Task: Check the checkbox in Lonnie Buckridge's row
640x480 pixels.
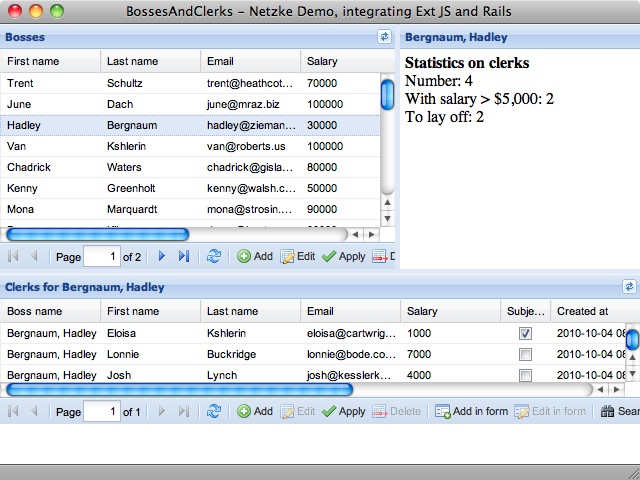Action: click(525, 354)
